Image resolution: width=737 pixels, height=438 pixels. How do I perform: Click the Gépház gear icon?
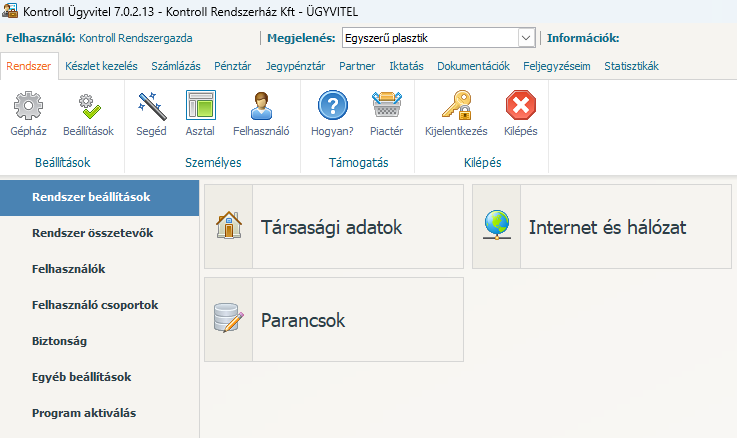[x=27, y=107]
